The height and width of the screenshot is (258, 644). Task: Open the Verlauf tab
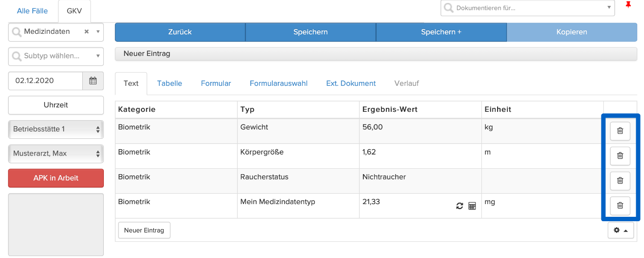point(406,83)
